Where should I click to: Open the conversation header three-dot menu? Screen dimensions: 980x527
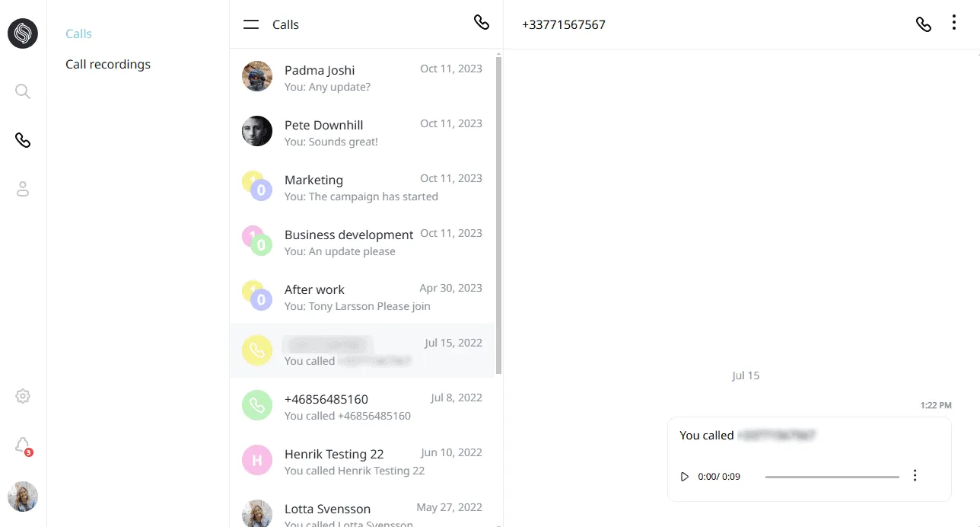[x=954, y=23]
